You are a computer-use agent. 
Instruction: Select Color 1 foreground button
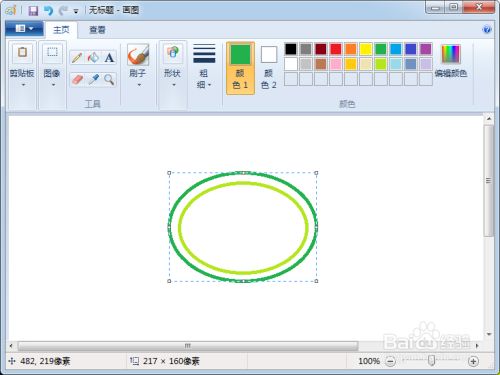(x=240, y=68)
